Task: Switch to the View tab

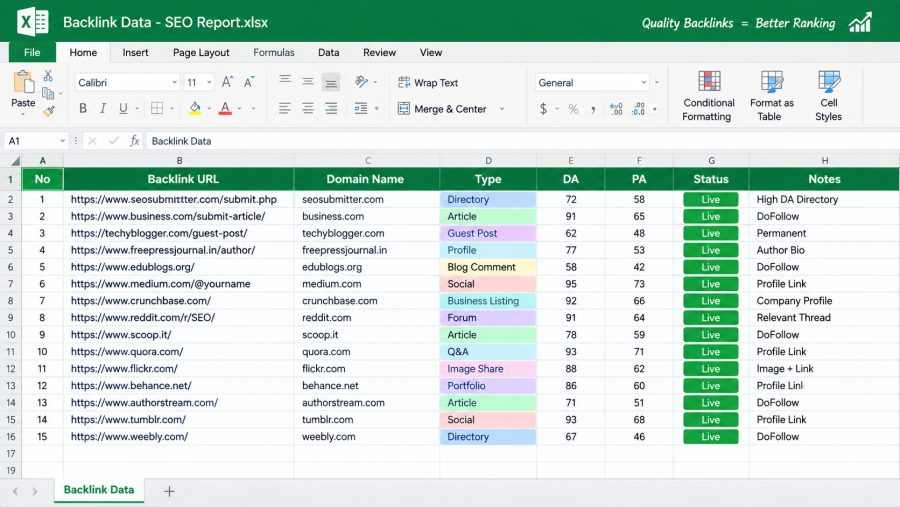Action: tap(430, 52)
